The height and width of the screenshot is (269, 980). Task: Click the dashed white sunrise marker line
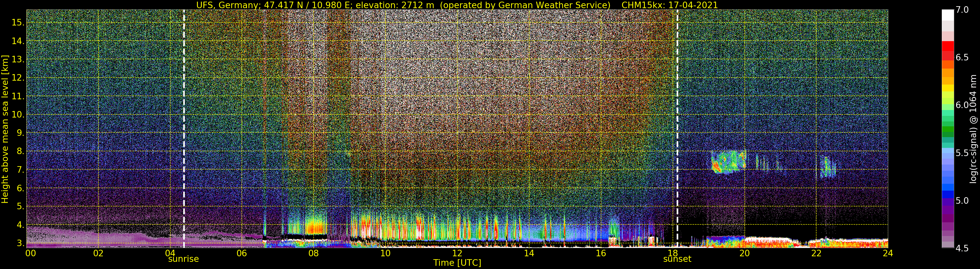coord(184,129)
